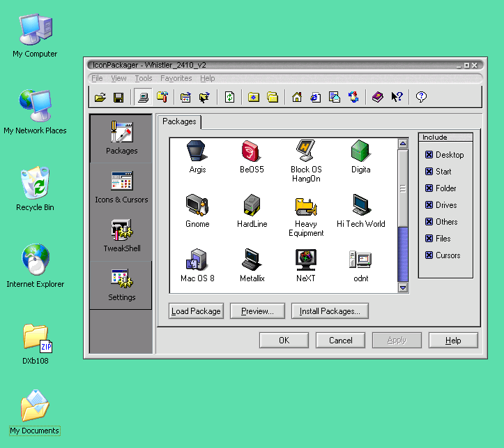504x448 pixels.
Task: Click the computer toolbar icon
Action: click(x=143, y=97)
